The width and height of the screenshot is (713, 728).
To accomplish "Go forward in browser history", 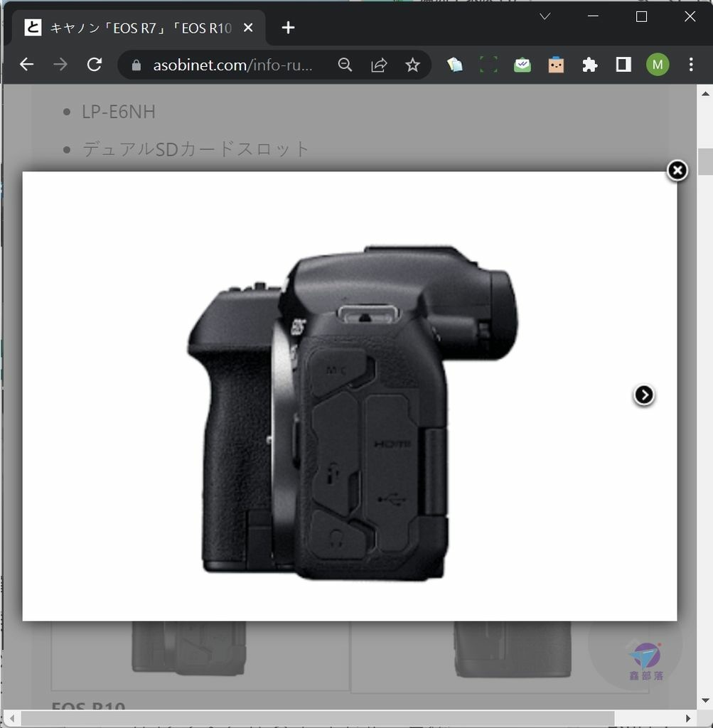I will coord(60,65).
